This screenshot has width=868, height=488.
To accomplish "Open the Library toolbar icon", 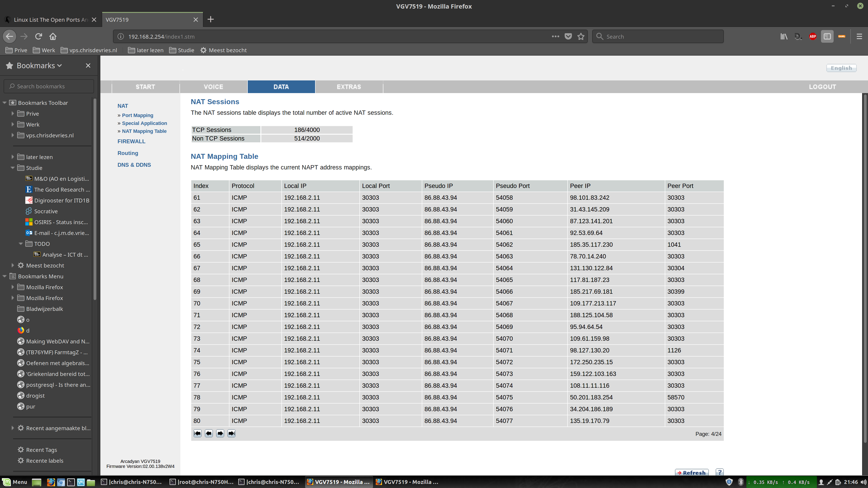I will [784, 36].
